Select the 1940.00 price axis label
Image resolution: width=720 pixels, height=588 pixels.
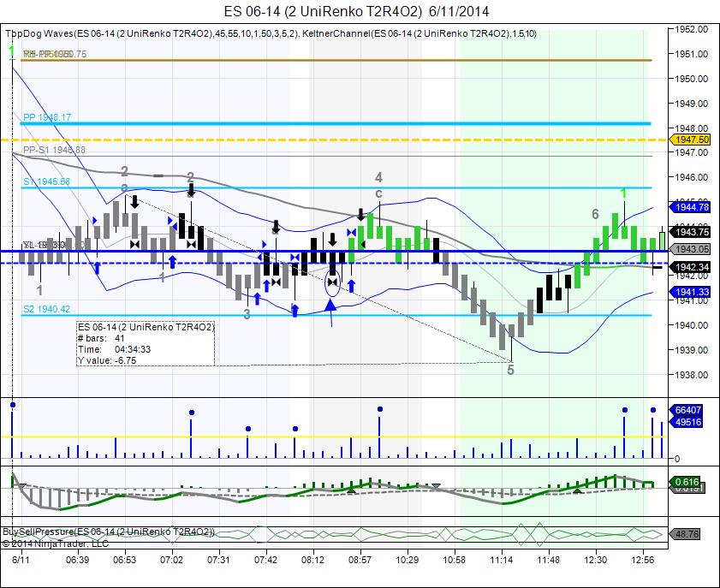tap(691, 325)
